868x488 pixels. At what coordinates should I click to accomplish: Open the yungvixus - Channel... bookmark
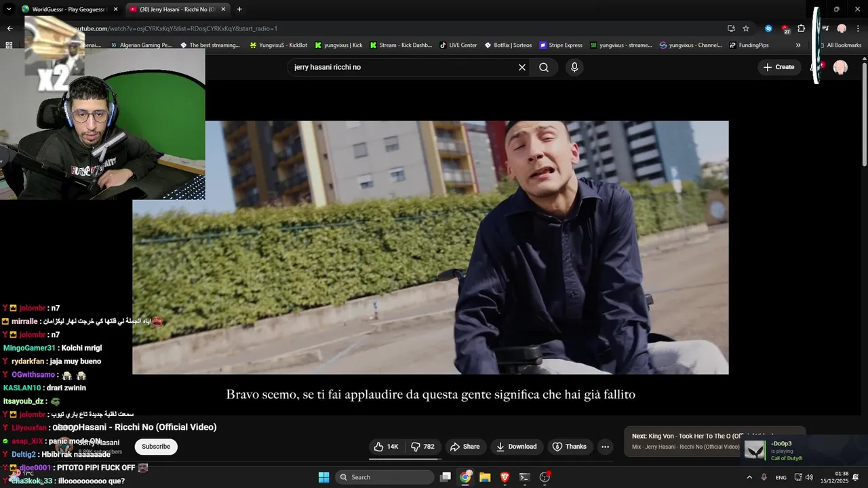tap(690, 45)
